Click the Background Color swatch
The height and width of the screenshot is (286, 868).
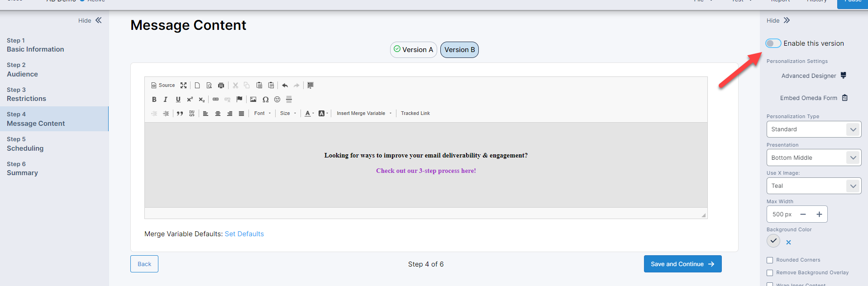coord(773,241)
